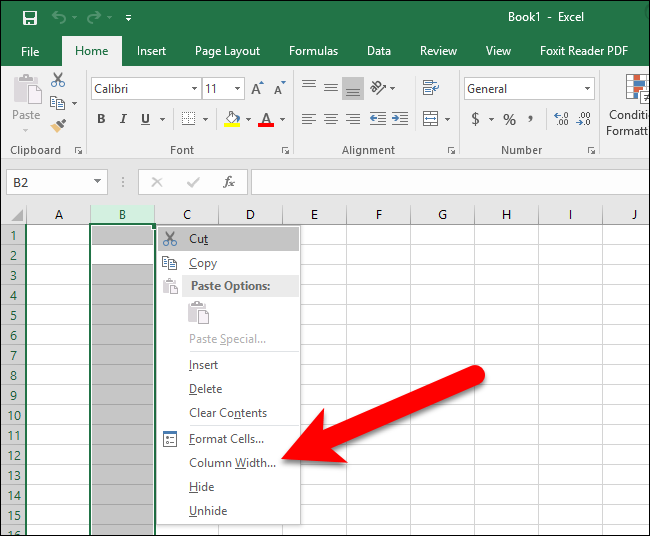Decrease font size with the small A
Screen dimensions: 650x536
280,88
